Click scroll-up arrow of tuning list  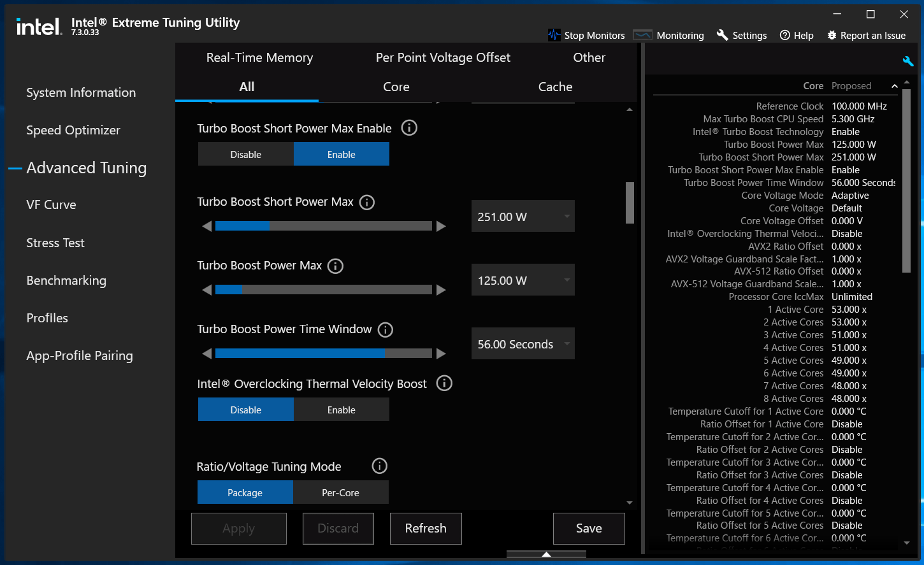[630, 110]
